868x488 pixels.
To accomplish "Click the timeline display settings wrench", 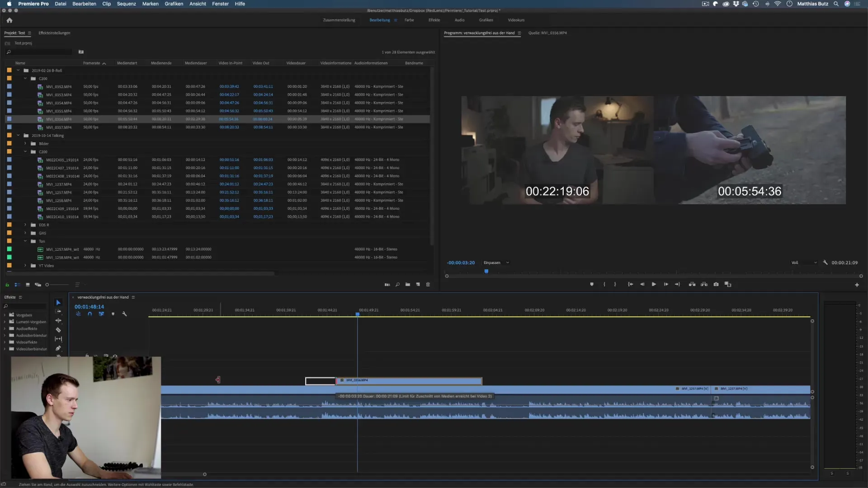I will (x=124, y=314).
